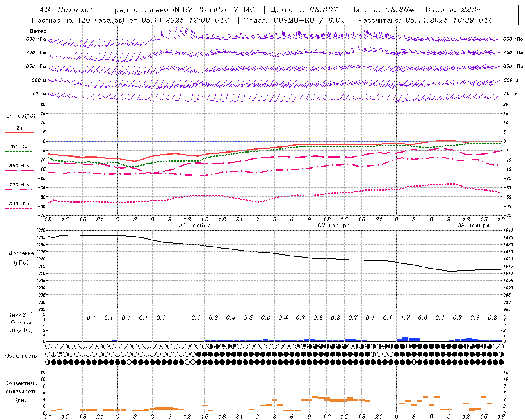Click the '07 ноября' date label
The height and width of the screenshot is (420, 525).
[x=334, y=226]
